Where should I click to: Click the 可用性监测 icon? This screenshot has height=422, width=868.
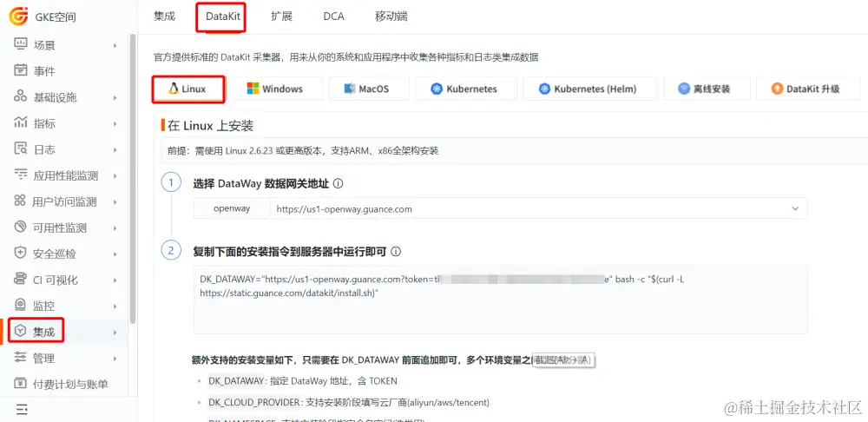click(x=21, y=227)
